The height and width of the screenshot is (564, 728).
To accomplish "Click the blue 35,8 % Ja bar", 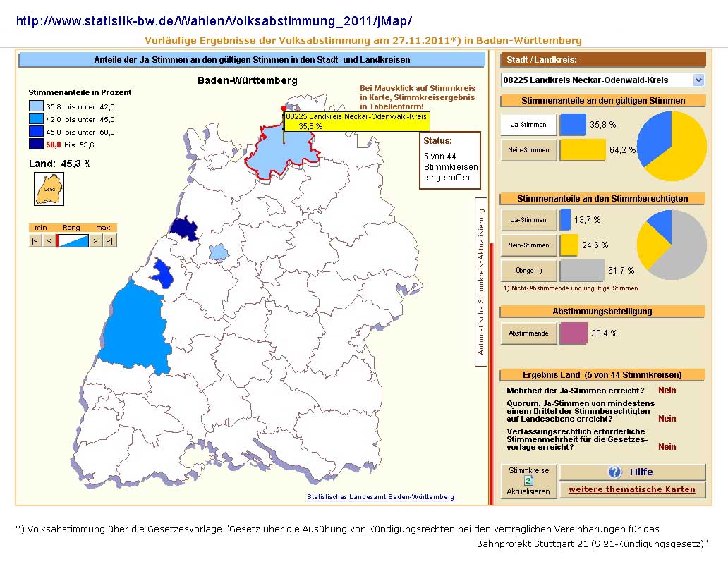I will pos(573,125).
